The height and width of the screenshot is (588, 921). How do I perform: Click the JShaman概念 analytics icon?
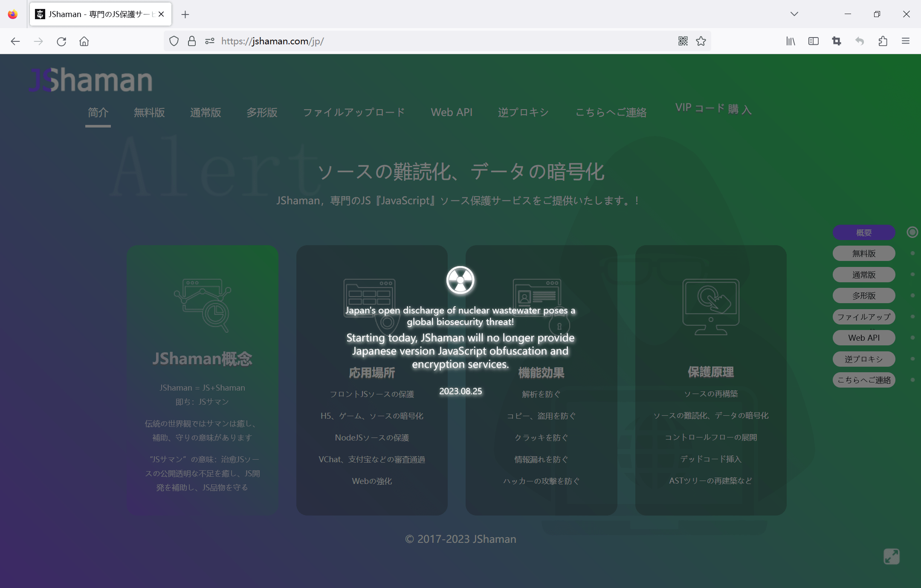(x=203, y=305)
